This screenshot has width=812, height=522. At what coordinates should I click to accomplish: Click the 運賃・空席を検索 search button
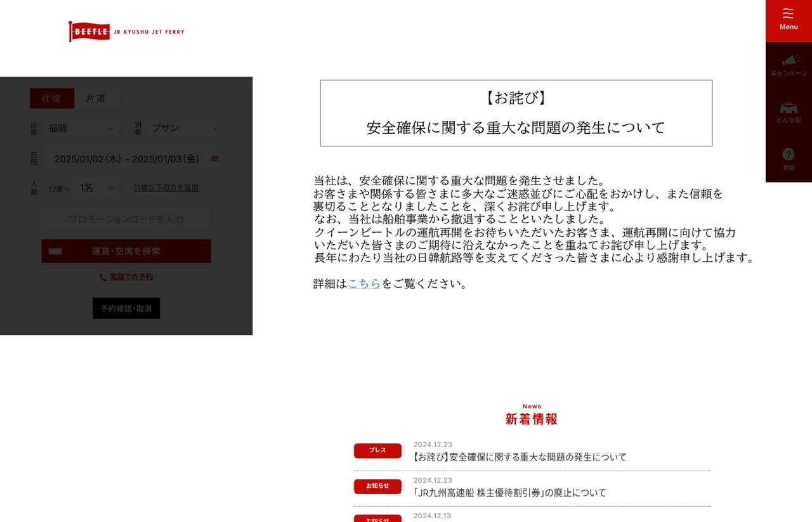pos(126,251)
